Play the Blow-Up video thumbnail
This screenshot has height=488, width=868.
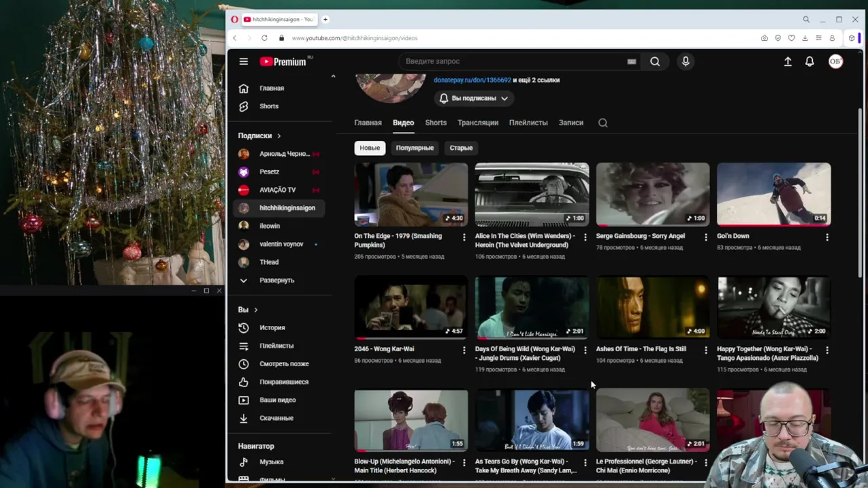(411, 420)
